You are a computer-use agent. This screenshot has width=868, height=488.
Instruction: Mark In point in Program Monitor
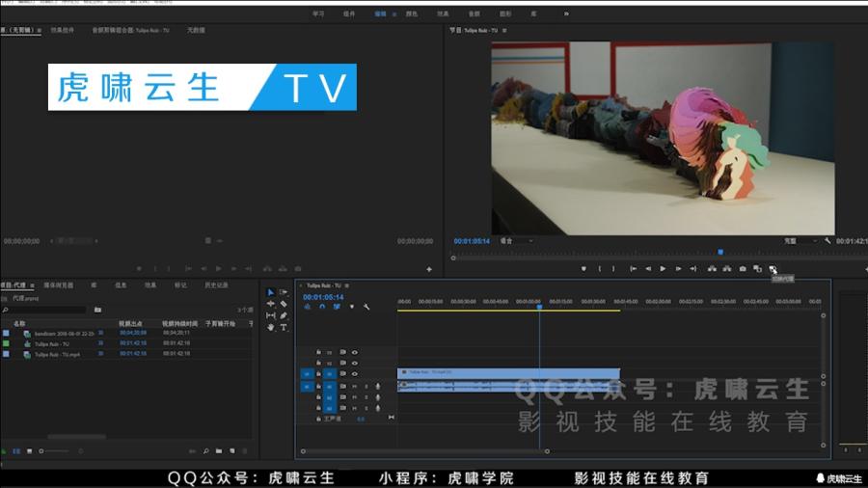pos(600,269)
